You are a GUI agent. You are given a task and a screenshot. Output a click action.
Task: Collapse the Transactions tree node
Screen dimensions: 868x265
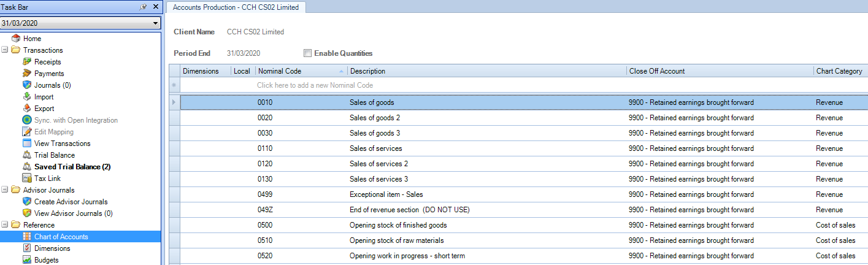click(5, 50)
